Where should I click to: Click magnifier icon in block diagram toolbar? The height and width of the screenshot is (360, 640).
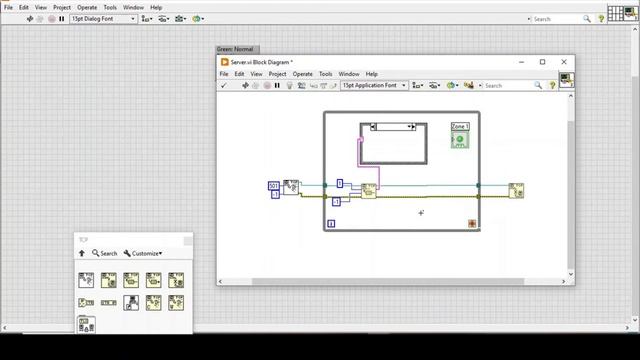[538, 85]
